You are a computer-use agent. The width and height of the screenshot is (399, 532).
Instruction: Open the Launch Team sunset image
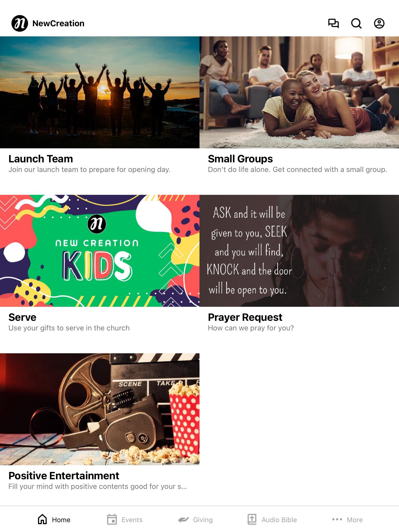tap(100, 92)
